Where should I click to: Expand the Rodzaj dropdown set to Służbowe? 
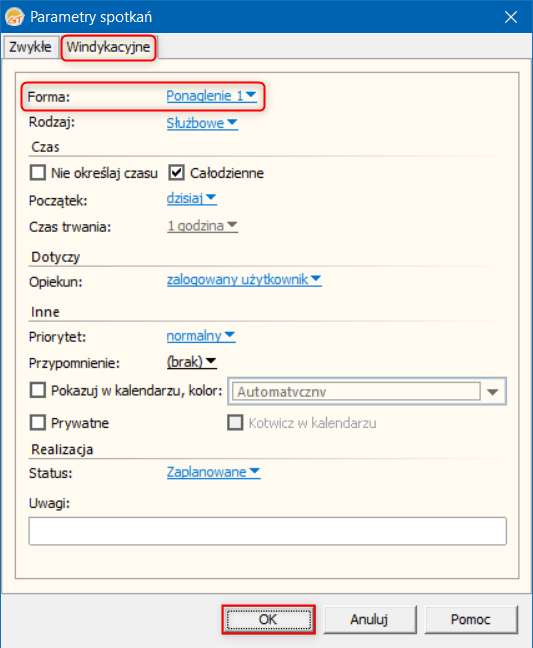pos(202,123)
